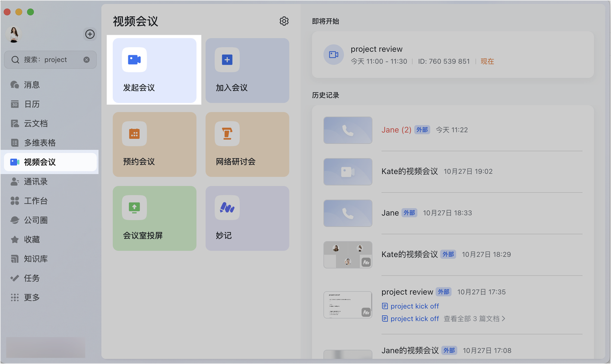Image resolution: width=611 pixels, height=364 pixels.
Task: Open the project kick off document
Action: tap(414, 306)
